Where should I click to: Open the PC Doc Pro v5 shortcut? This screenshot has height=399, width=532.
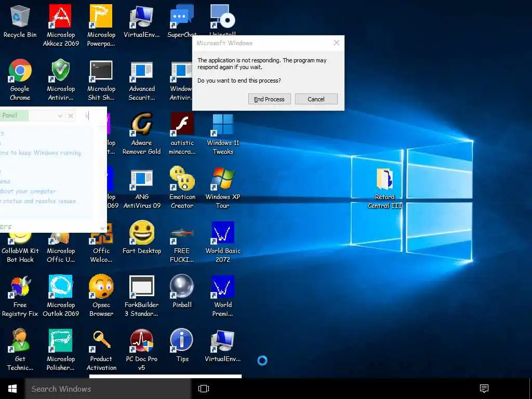tap(141, 350)
